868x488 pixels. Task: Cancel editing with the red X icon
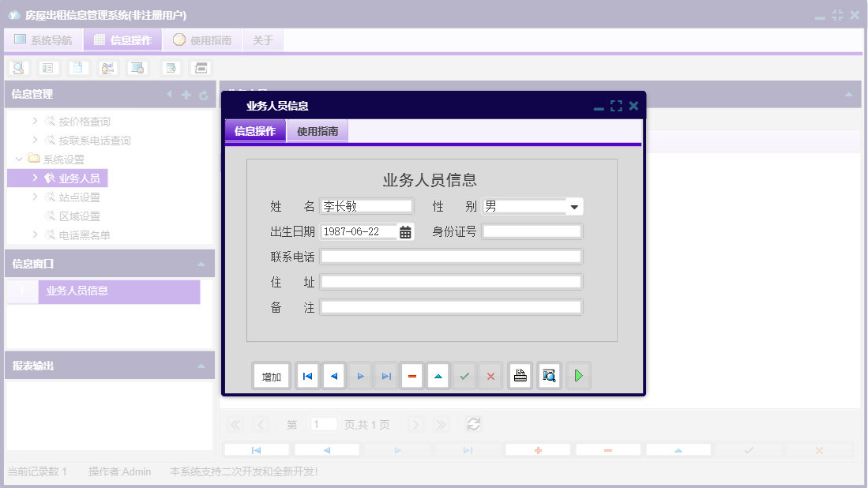click(490, 376)
